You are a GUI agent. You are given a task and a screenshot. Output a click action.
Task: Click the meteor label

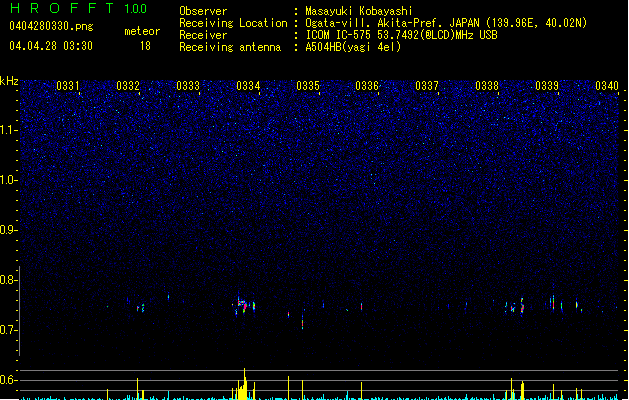tap(142, 31)
